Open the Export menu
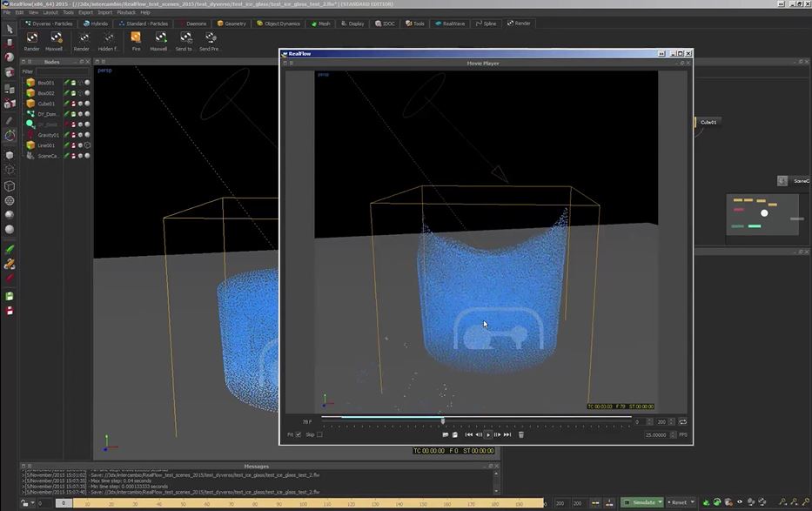The height and width of the screenshot is (511, 812). pos(85,12)
